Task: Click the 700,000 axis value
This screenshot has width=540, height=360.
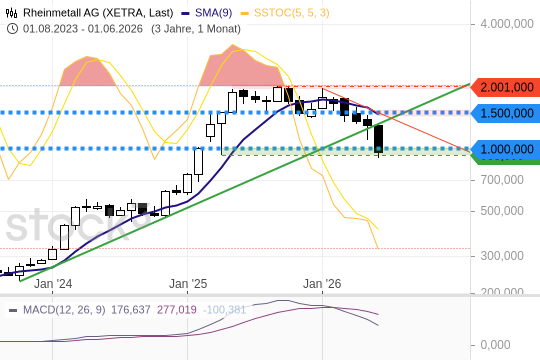Action: (x=502, y=180)
